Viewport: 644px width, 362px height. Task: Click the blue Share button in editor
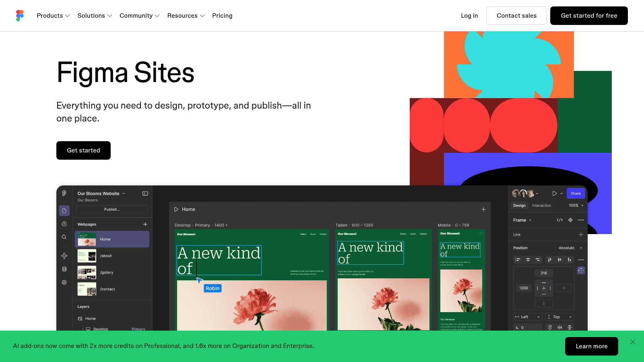point(576,193)
